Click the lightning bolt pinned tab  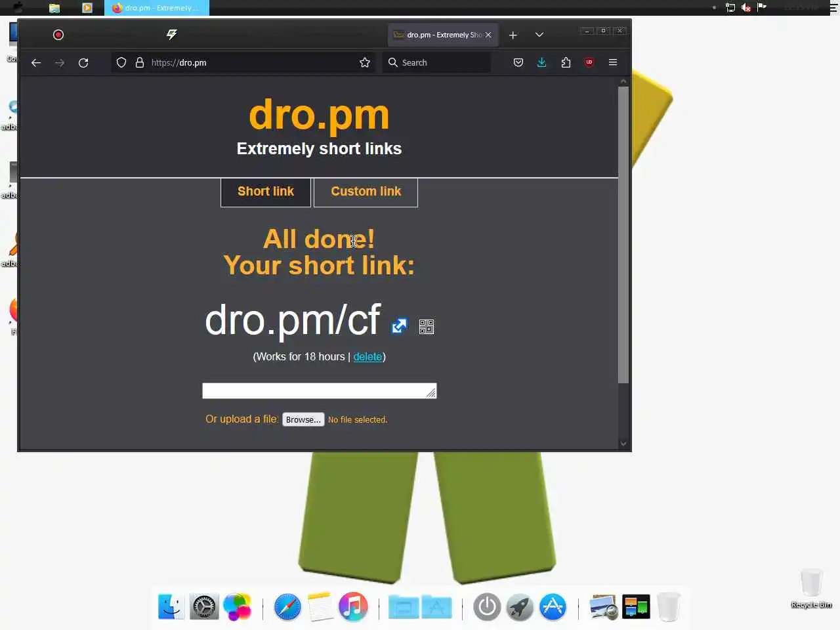pos(172,35)
